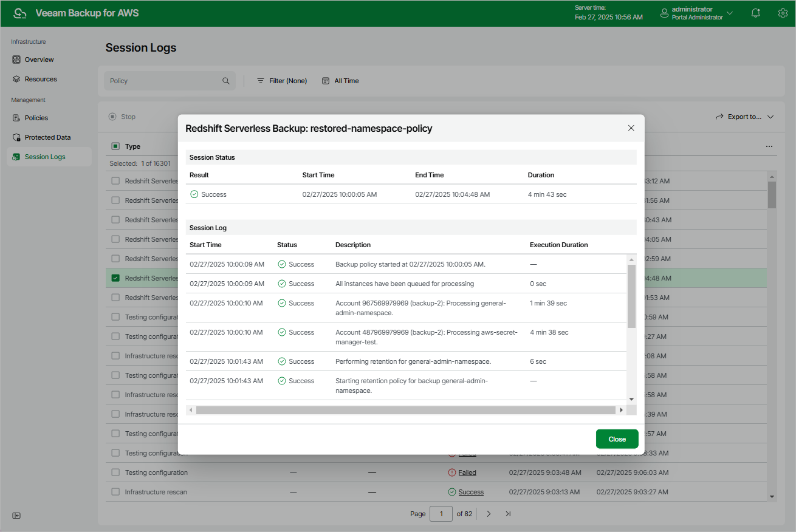Click the session log scroll-up arrow

point(631,259)
